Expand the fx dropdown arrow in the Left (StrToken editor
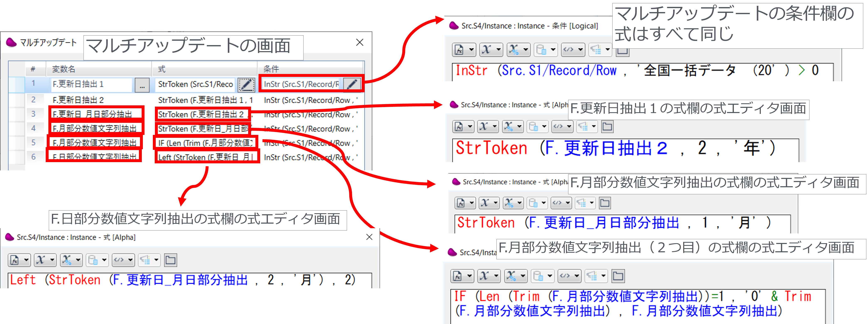The height and width of the screenshot is (324, 868). (x=26, y=260)
